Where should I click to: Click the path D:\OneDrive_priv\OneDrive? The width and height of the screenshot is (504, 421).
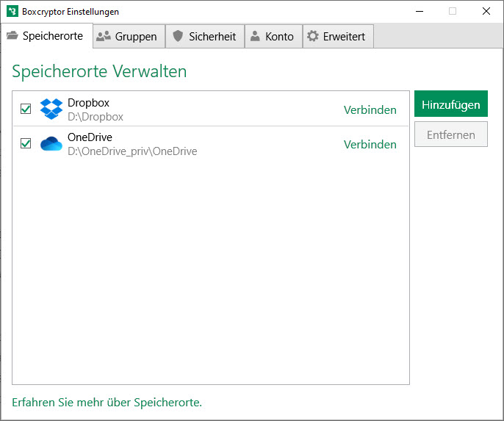point(132,151)
